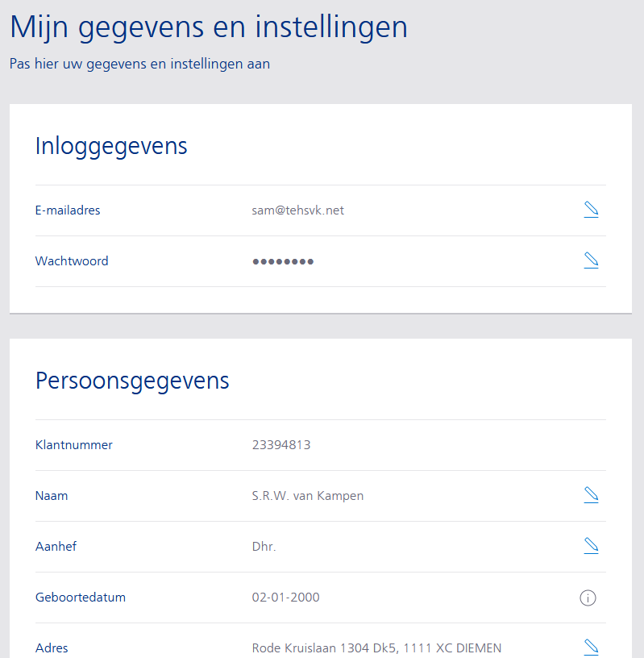Image resolution: width=644 pixels, height=658 pixels.
Task: Open the Aanhef edit pencil icon
Action: point(591,546)
